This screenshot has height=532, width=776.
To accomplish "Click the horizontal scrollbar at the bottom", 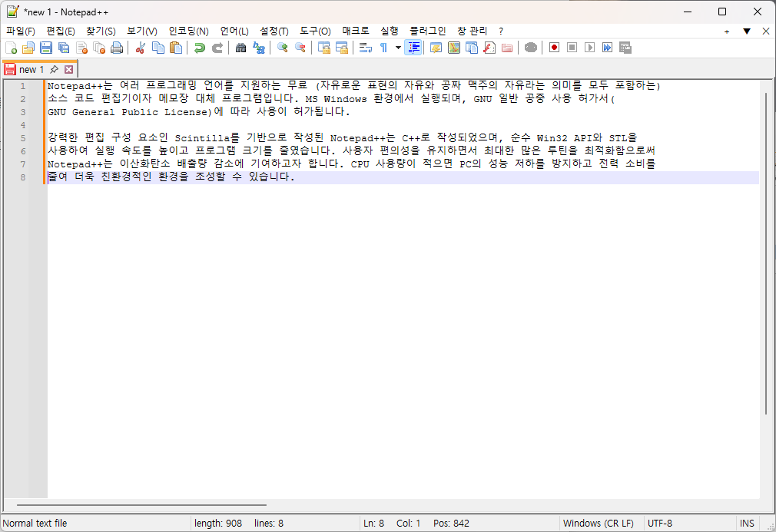I will click(141, 505).
